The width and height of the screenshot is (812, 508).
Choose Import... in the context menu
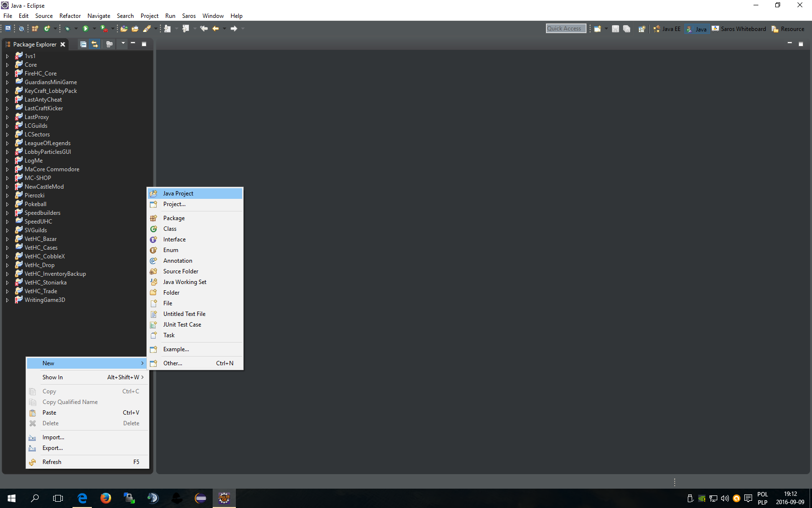[53, 437]
